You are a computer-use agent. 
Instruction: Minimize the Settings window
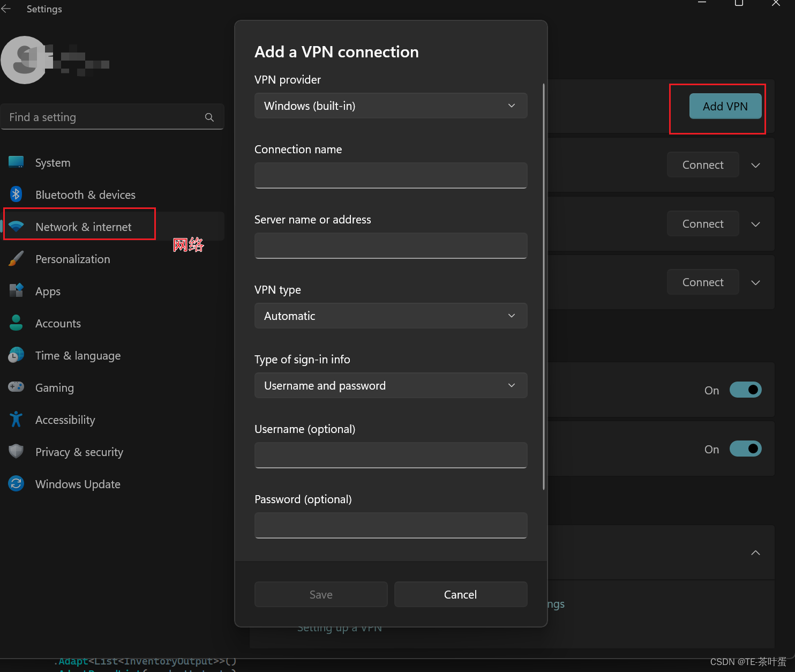[x=702, y=3]
